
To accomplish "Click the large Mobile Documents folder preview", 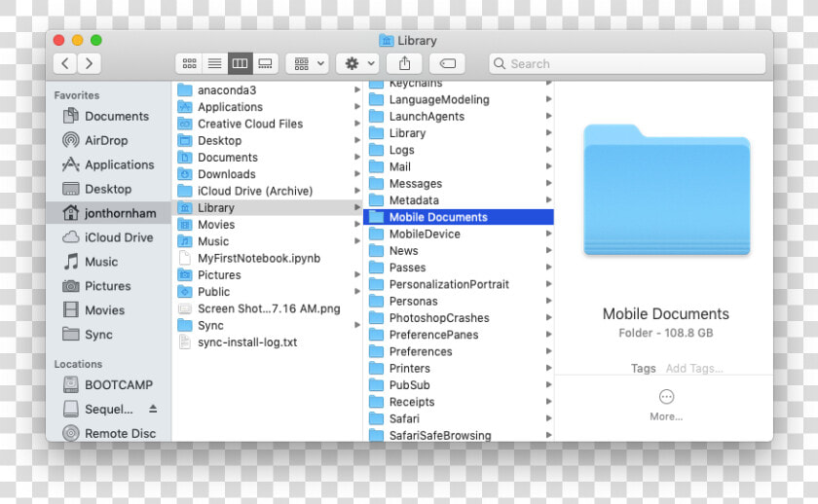I will coord(667,190).
